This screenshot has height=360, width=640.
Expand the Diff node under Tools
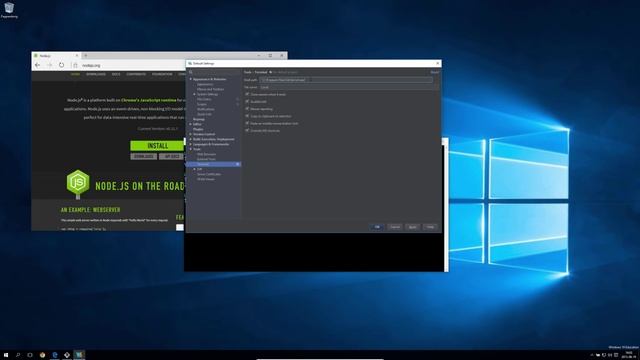click(195, 169)
